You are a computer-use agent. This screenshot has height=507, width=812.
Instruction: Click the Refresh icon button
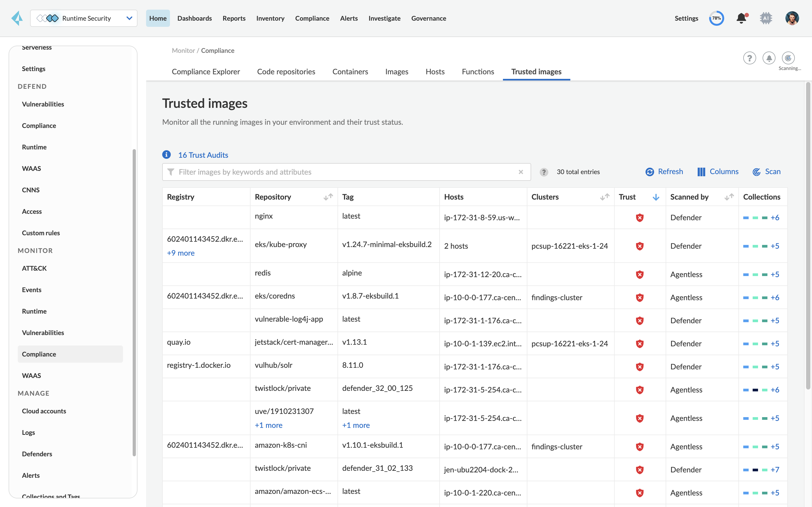tap(650, 172)
